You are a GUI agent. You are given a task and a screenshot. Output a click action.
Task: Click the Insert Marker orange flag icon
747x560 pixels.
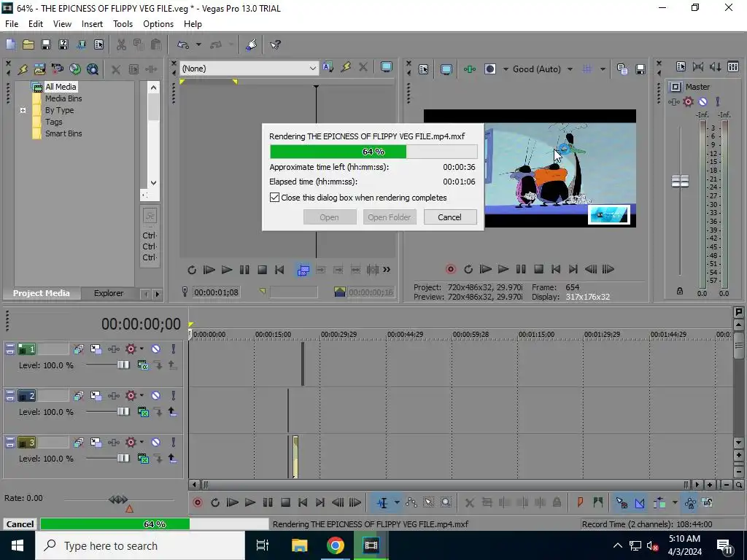580,502
